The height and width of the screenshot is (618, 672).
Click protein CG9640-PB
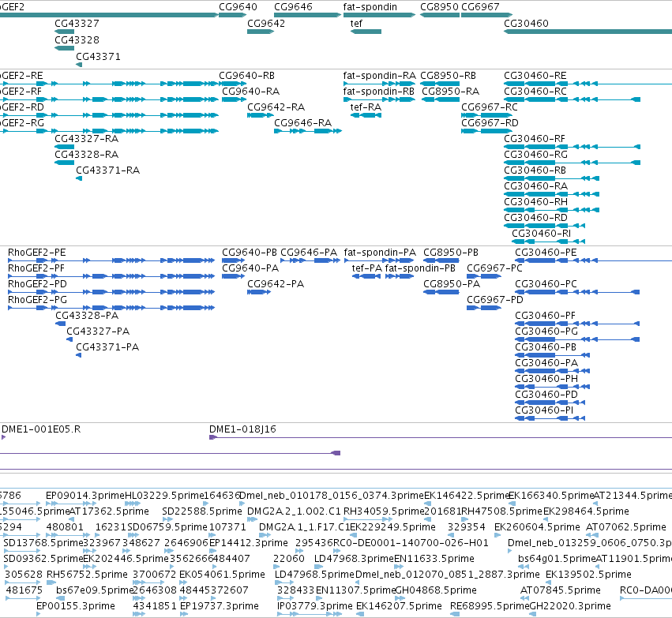[250, 253]
